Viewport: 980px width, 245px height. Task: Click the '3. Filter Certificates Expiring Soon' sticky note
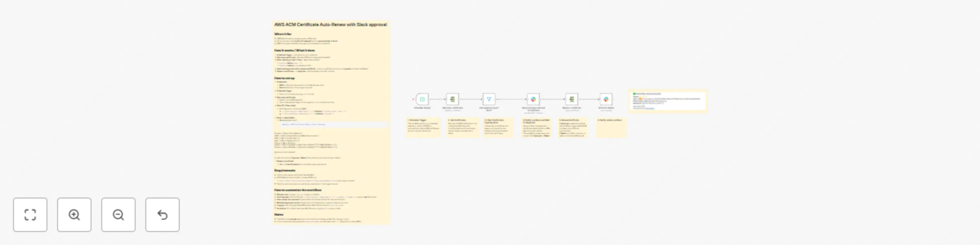pos(498,128)
